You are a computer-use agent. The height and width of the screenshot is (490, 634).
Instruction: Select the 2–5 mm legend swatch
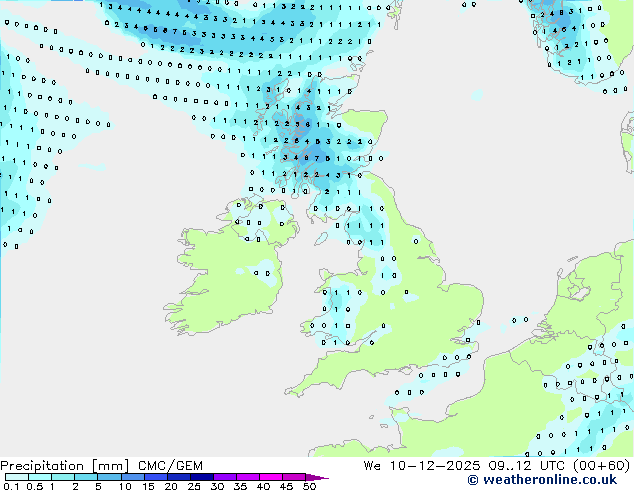[86, 477]
